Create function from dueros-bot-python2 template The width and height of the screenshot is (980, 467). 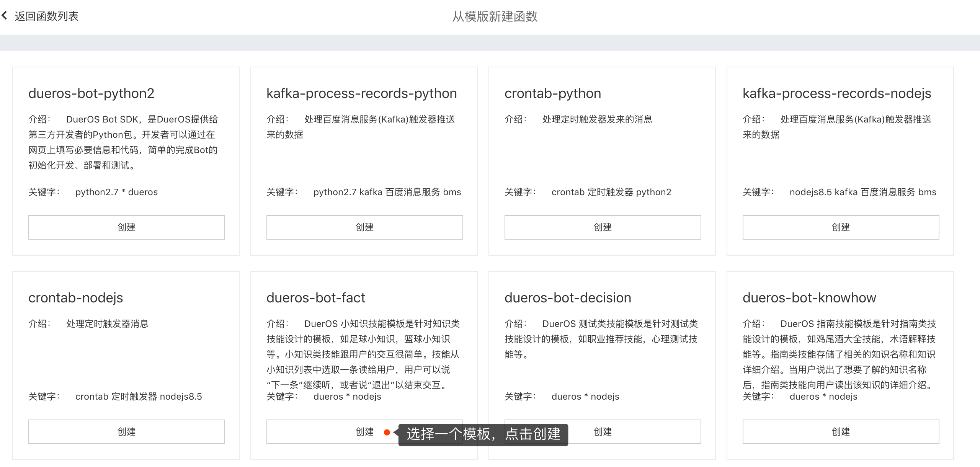[127, 227]
